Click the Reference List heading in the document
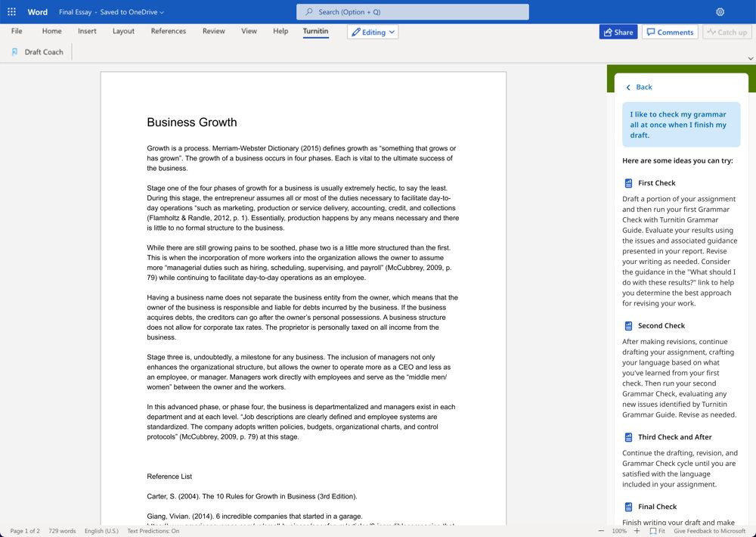The image size is (756, 537). tap(169, 476)
